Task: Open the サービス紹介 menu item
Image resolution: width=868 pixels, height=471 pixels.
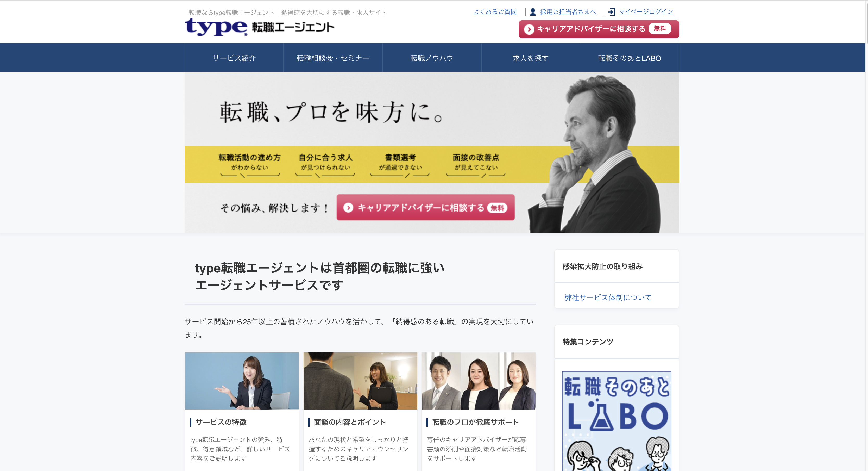Action: (234, 57)
